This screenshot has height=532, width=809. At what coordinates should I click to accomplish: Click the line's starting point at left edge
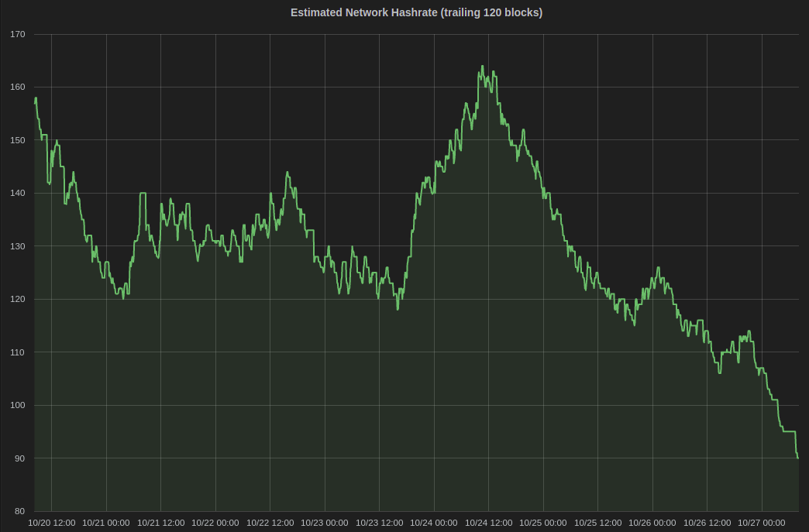[x=35, y=99]
